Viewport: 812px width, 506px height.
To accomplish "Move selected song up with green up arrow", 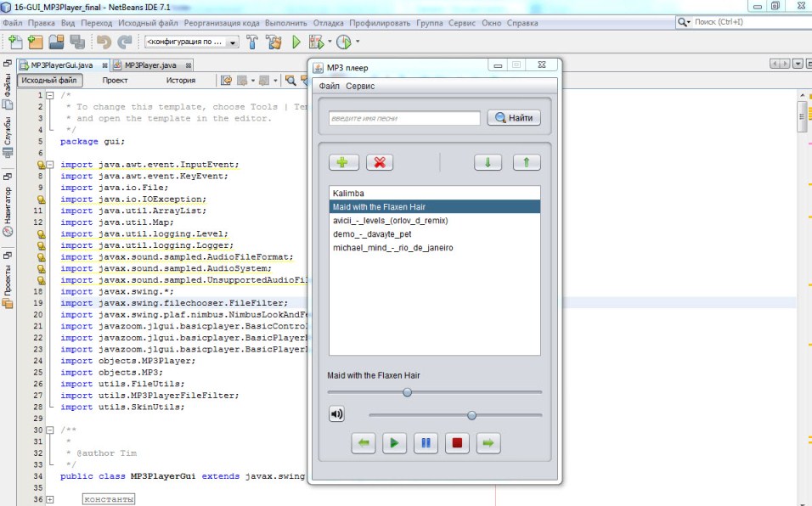I will tap(526, 163).
